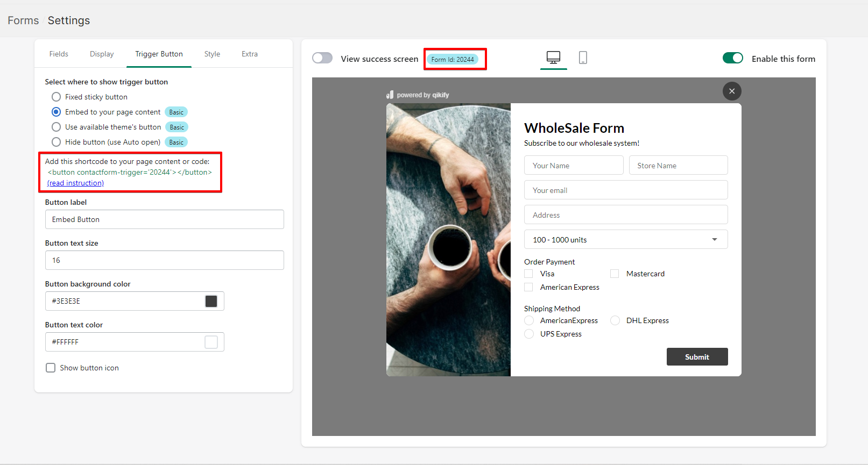
Task: Click the qikify logo icon
Action: (390, 95)
